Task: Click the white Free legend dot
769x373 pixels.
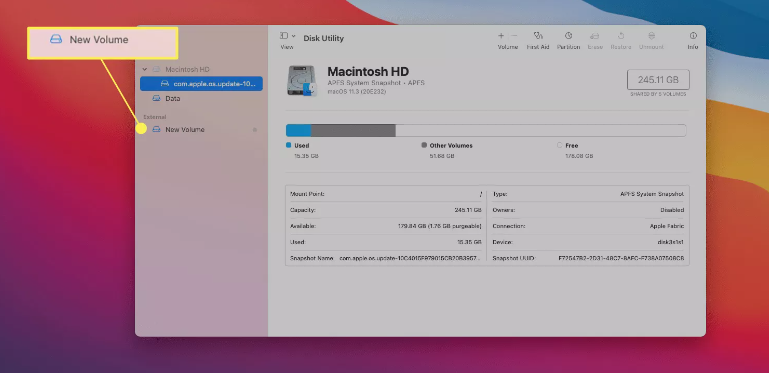Action: coord(560,145)
